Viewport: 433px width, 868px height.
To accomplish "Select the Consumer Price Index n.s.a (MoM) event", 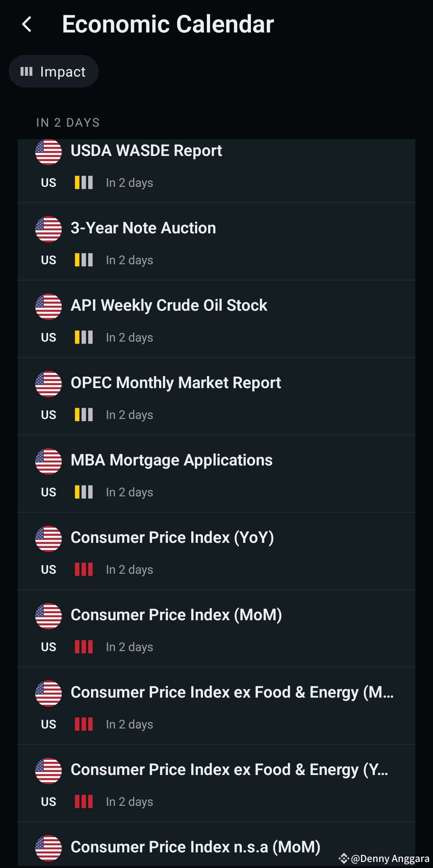I will (x=216, y=845).
